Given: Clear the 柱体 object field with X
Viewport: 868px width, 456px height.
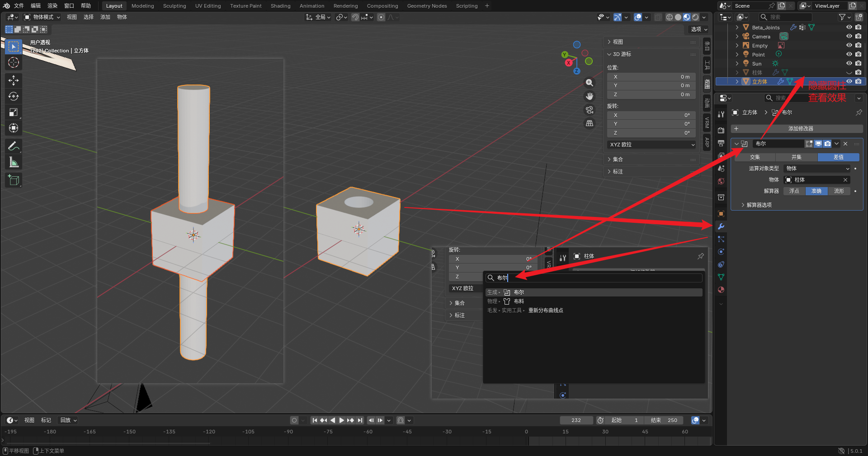Looking at the screenshot, I should coord(845,180).
